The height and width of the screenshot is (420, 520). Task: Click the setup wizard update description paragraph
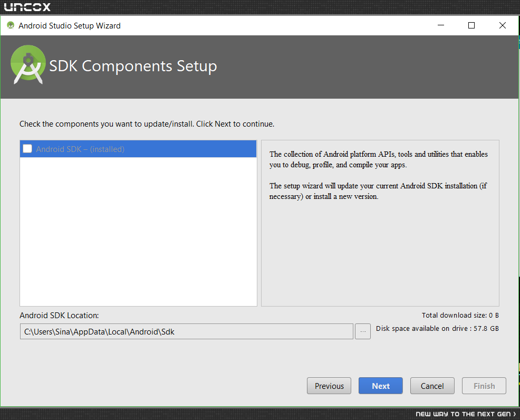pyautogui.click(x=378, y=191)
